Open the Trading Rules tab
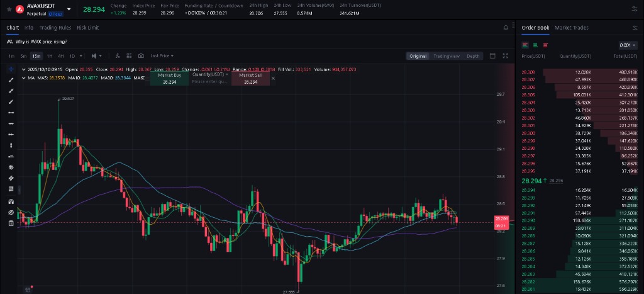 55,28
